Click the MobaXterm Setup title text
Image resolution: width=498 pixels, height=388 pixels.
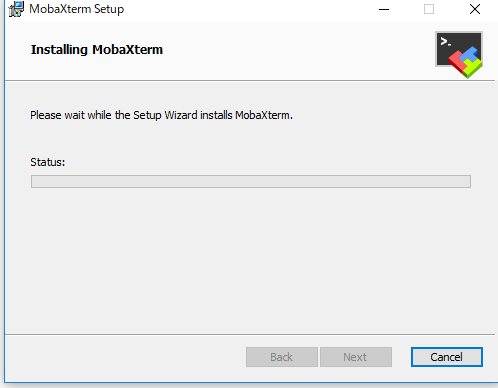pos(76,9)
